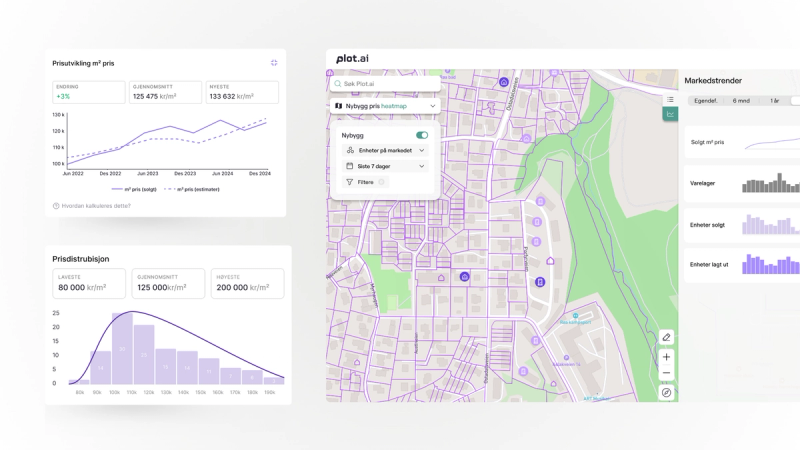Switch to the 6 mnd tab

pyautogui.click(x=741, y=101)
